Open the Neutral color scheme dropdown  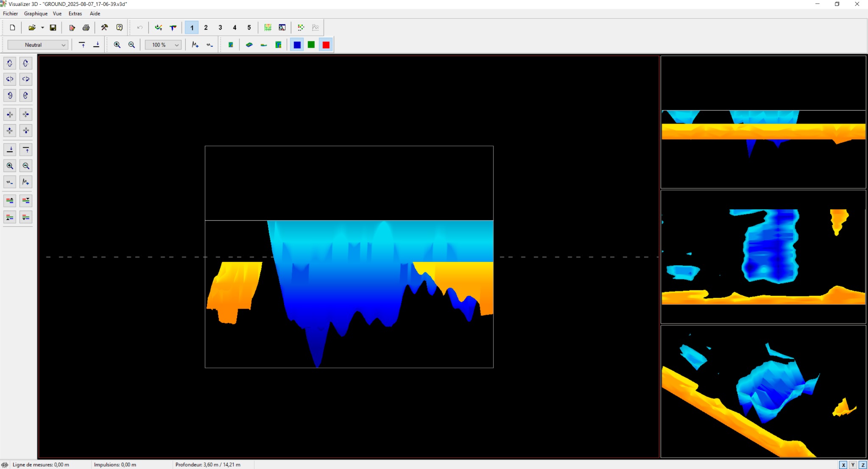tap(38, 44)
